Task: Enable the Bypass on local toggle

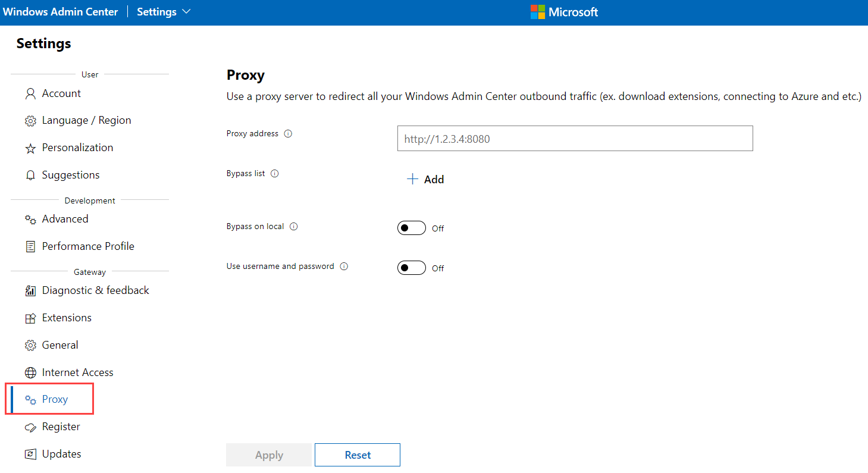Action: tap(411, 228)
